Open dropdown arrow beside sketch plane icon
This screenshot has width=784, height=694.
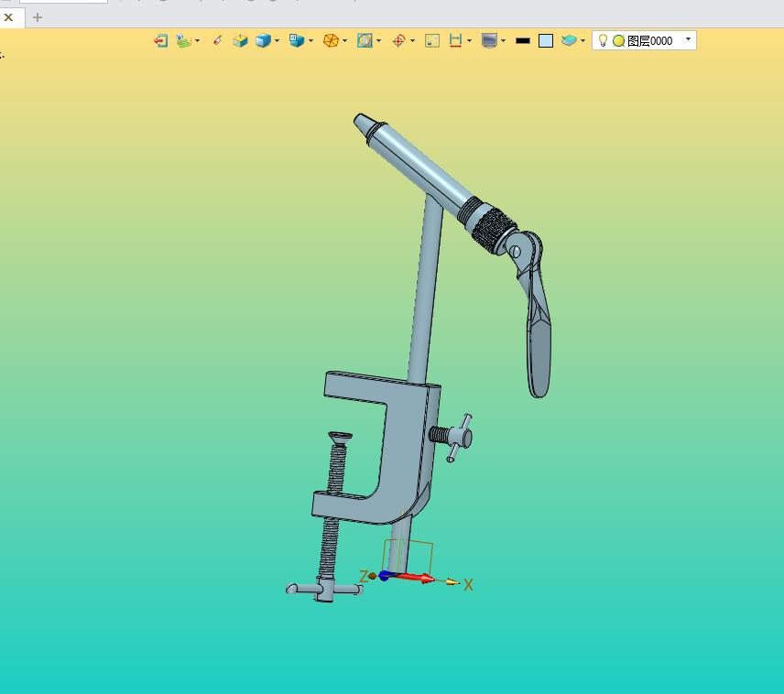(x=198, y=40)
